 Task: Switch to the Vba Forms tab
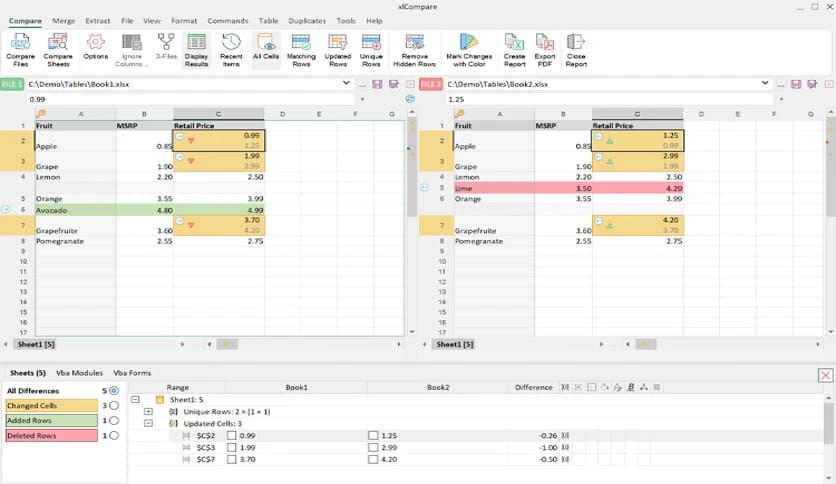[x=132, y=373]
